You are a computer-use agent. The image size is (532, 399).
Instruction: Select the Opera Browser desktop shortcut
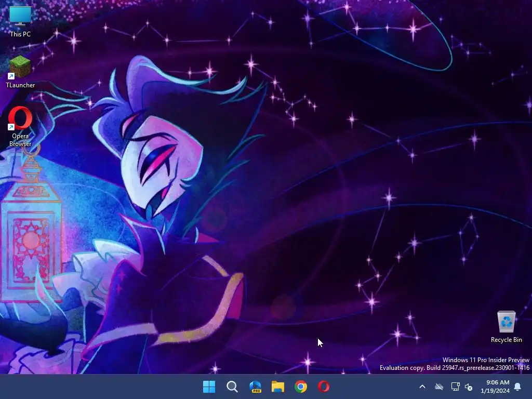point(20,127)
